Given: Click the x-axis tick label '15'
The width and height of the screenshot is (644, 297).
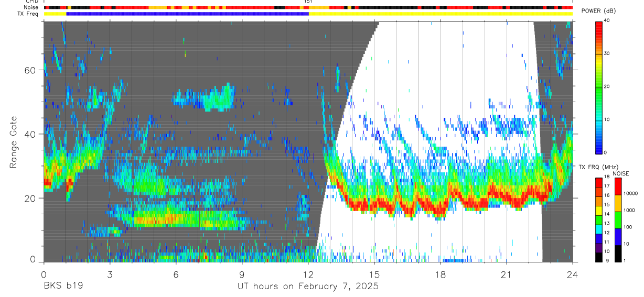Looking at the screenshot, I should [374, 275].
